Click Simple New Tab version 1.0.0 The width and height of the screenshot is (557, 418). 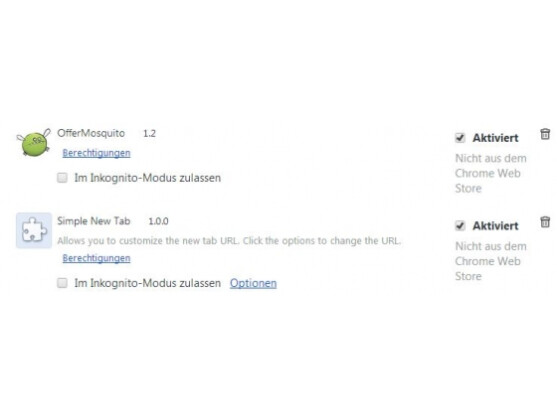(x=158, y=221)
